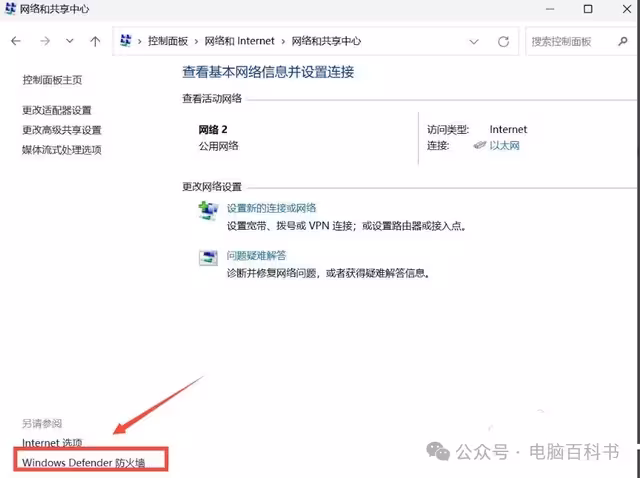Click the Back arrow in navigation bar
This screenshot has width=640, height=478.
(16, 42)
